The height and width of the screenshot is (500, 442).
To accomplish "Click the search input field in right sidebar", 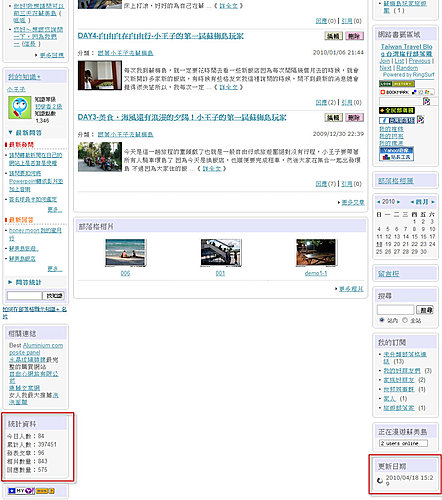I will [396, 310].
